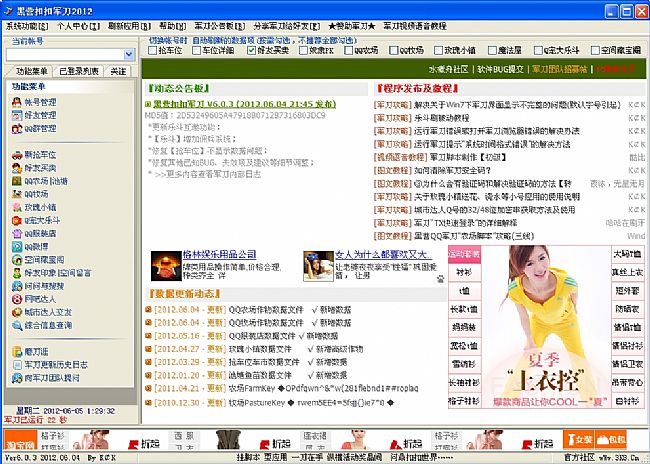The height and width of the screenshot is (464, 650).
Task: Check the 玫瑰小镇 checkbox in top row
Action: click(439, 51)
